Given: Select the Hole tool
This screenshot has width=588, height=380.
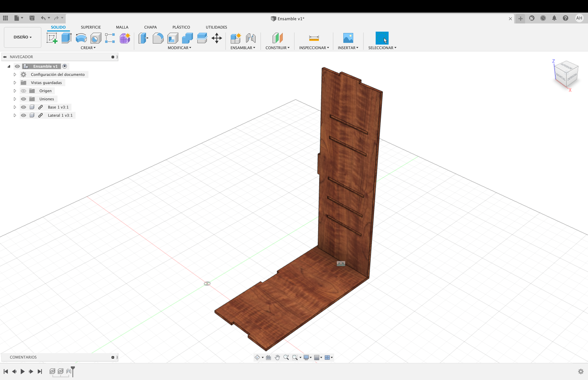Looking at the screenshot, I should [x=96, y=38].
